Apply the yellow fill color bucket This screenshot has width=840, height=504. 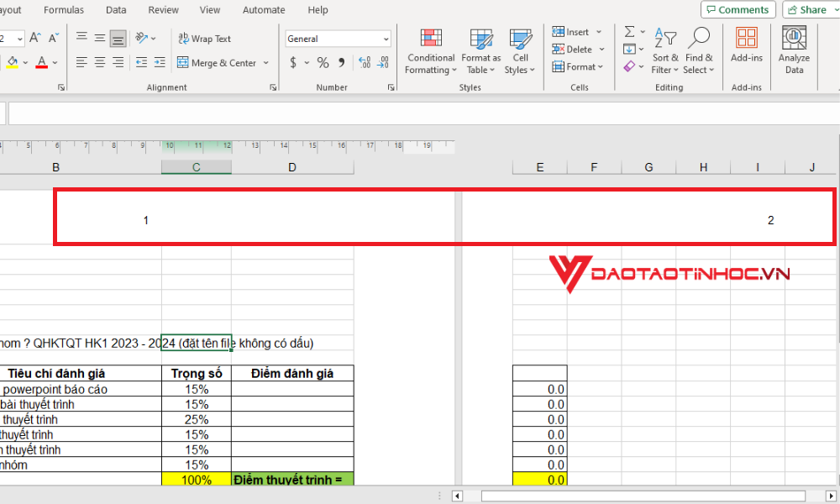point(13,63)
